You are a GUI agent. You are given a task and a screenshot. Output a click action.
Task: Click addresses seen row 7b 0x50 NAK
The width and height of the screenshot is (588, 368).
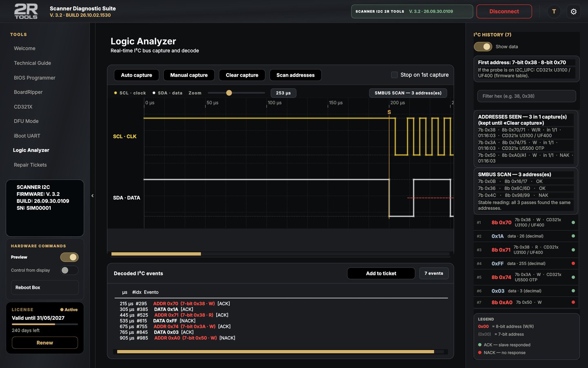point(526,158)
